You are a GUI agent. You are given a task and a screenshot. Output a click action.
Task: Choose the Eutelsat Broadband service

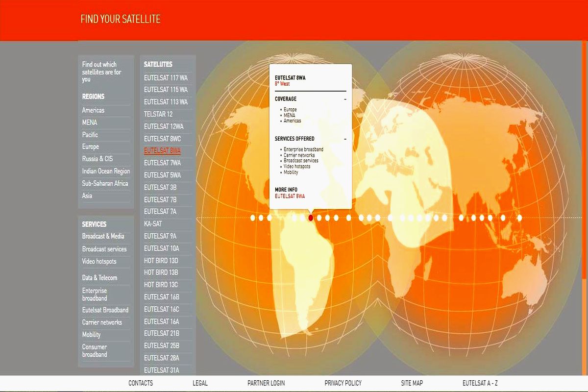click(105, 310)
